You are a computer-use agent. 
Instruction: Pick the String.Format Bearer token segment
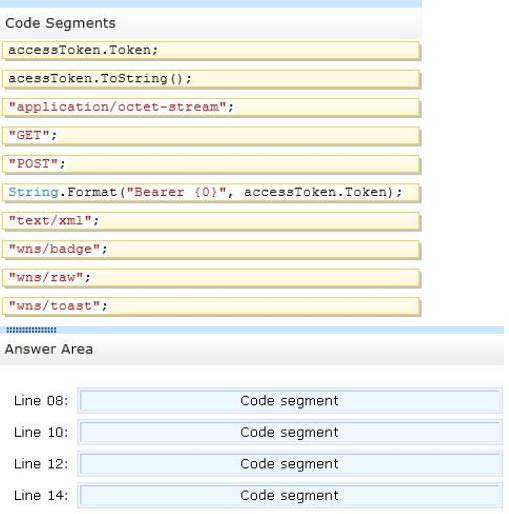tap(211, 193)
